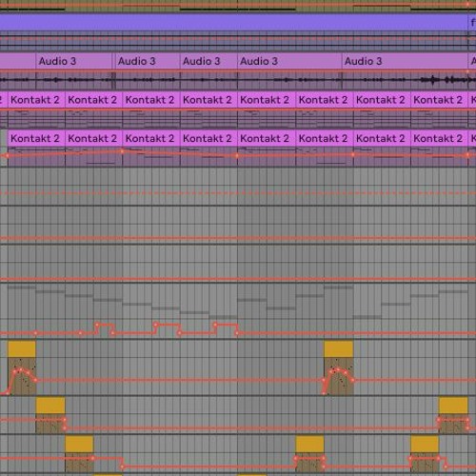The height and width of the screenshot is (476, 476).
Task: Click peak breakpoint of first bell-shaped automation curve
Action: (21, 369)
